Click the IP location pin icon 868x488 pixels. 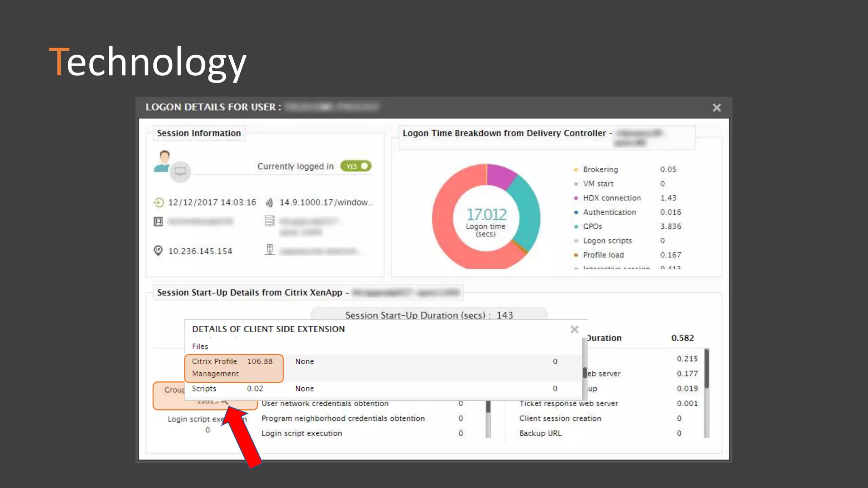pyautogui.click(x=158, y=251)
